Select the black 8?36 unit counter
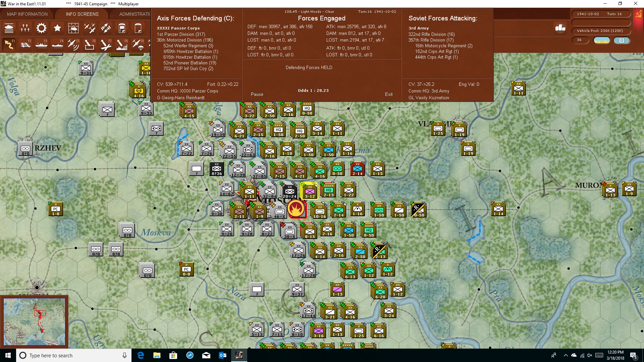 coord(217,169)
